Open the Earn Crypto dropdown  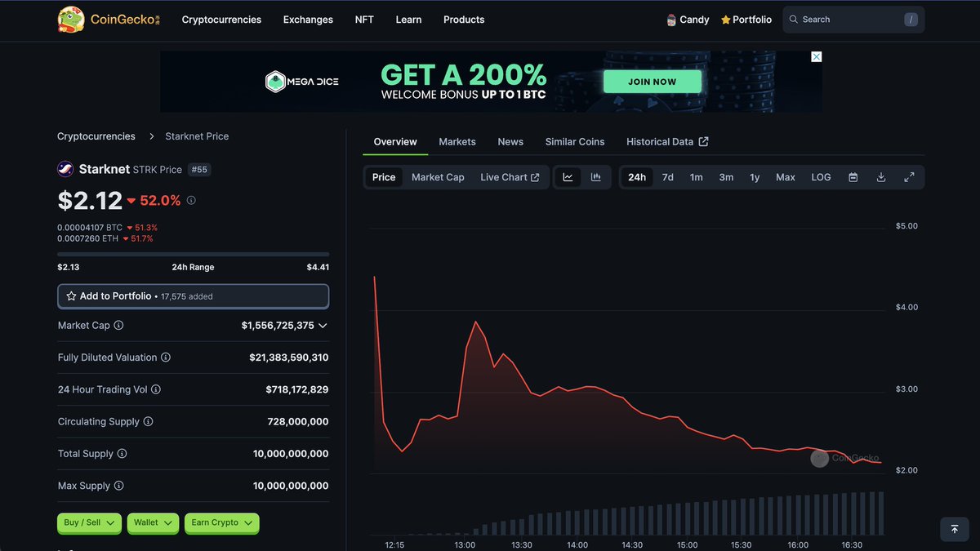(221, 522)
